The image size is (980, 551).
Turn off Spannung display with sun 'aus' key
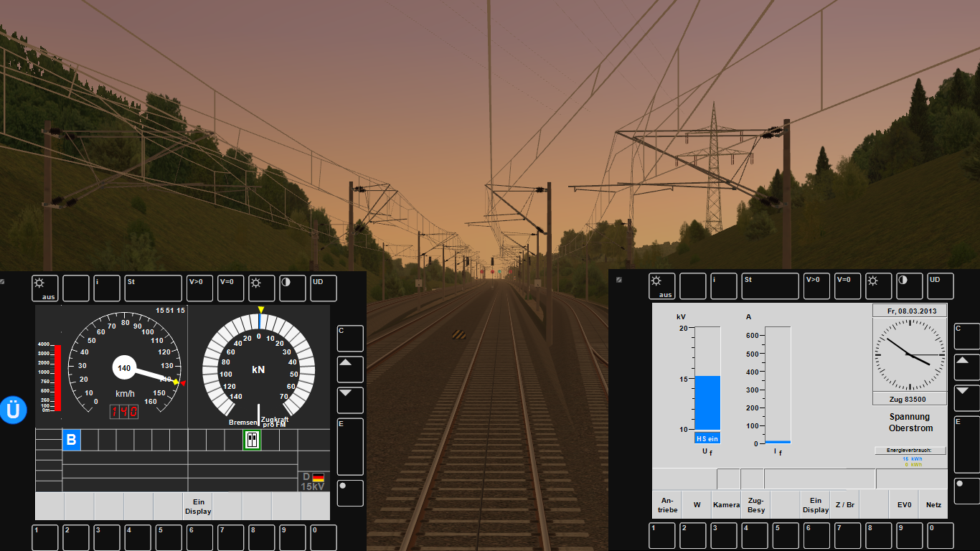(x=662, y=286)
